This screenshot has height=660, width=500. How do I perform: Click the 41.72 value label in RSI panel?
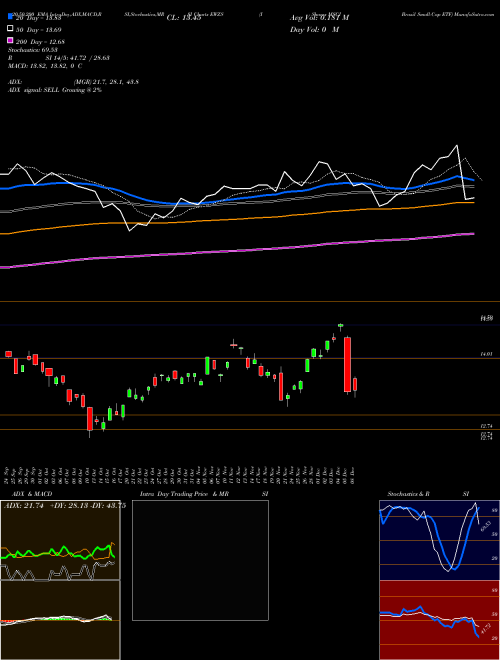click(x=486, y=630)
